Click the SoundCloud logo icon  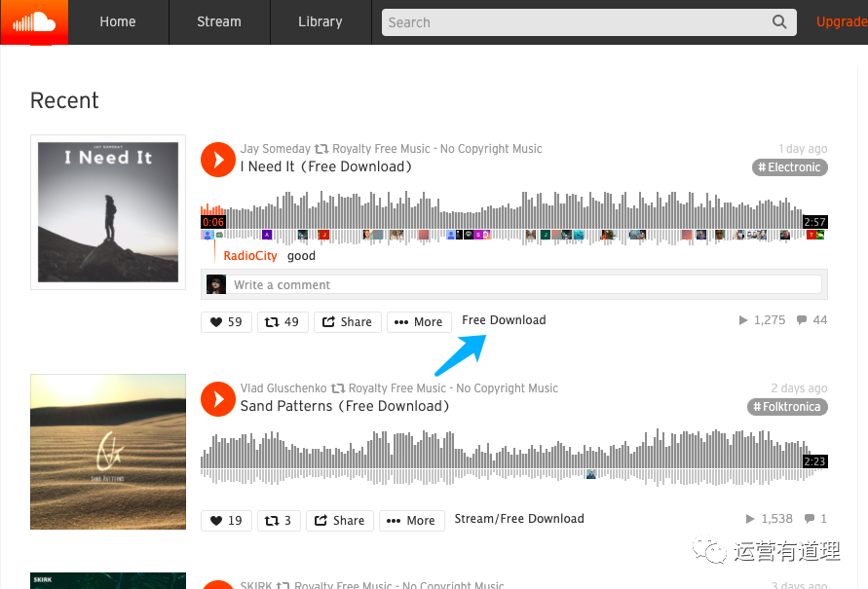click(x=34, y=22)
